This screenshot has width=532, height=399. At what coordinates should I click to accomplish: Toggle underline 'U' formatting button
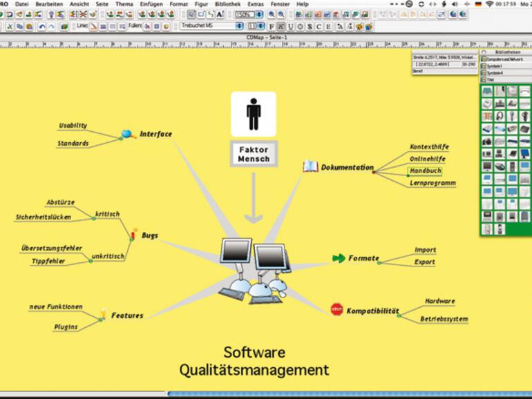[290, 26]
